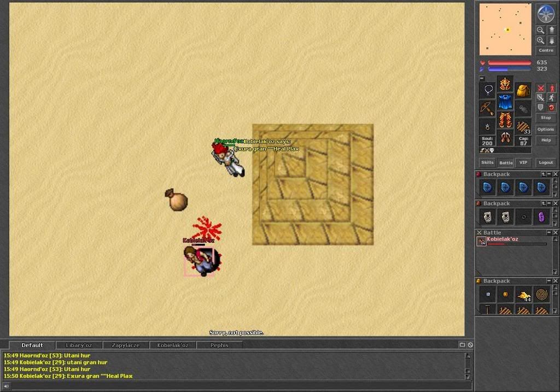This screenshot has width=560, height=392.
Task: Select the equipped sandals boots slot
Action: pyautogui.click(x=505, y=138)
